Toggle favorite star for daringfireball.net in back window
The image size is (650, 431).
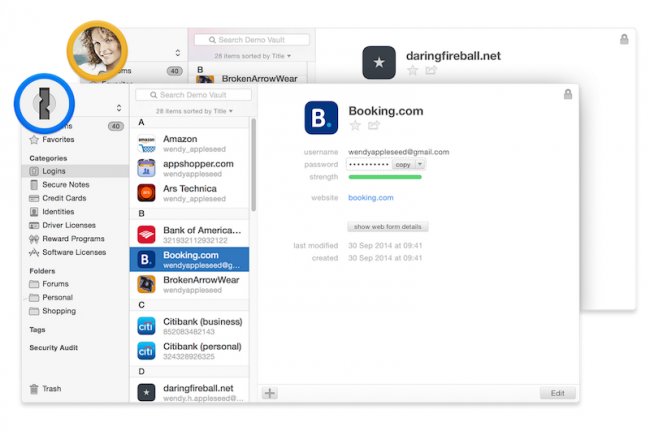point(412,70)
